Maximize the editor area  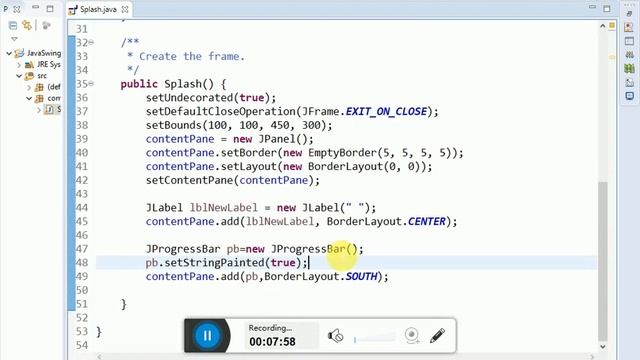point(607,8)
